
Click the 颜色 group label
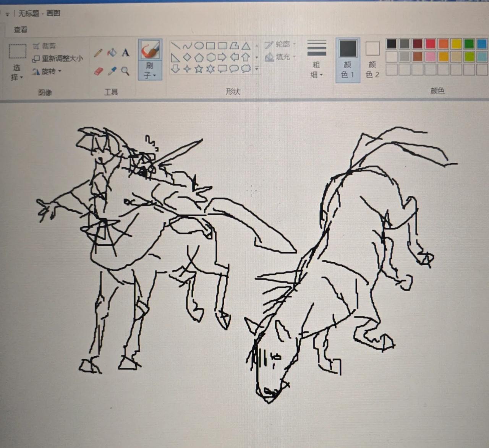[x=437, y=91]
